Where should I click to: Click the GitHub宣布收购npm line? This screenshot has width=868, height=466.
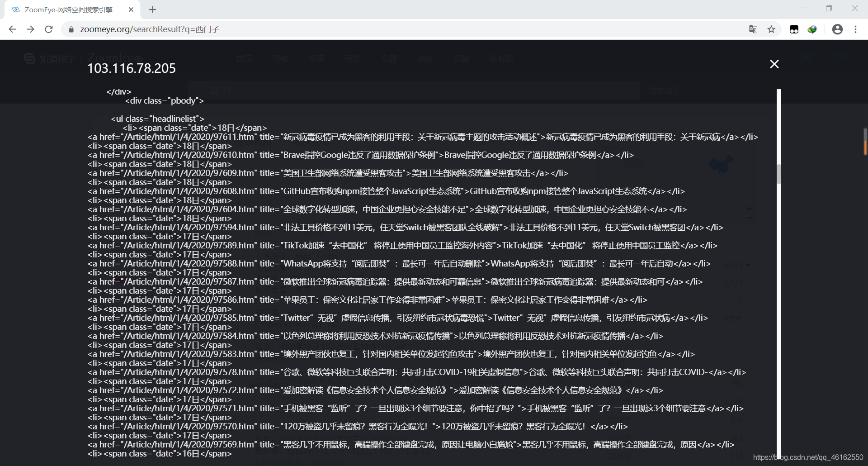(386, 191)
